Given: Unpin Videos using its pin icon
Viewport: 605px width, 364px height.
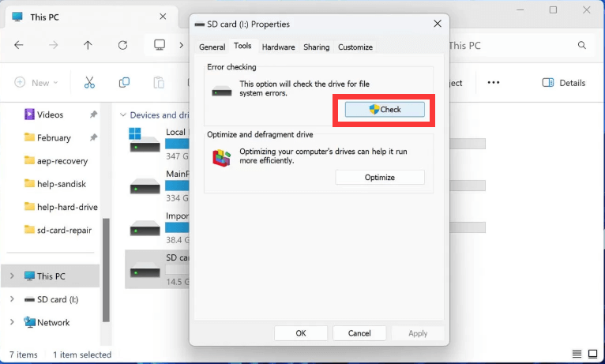Looking at the screenshot, I should tap(93, 114).
